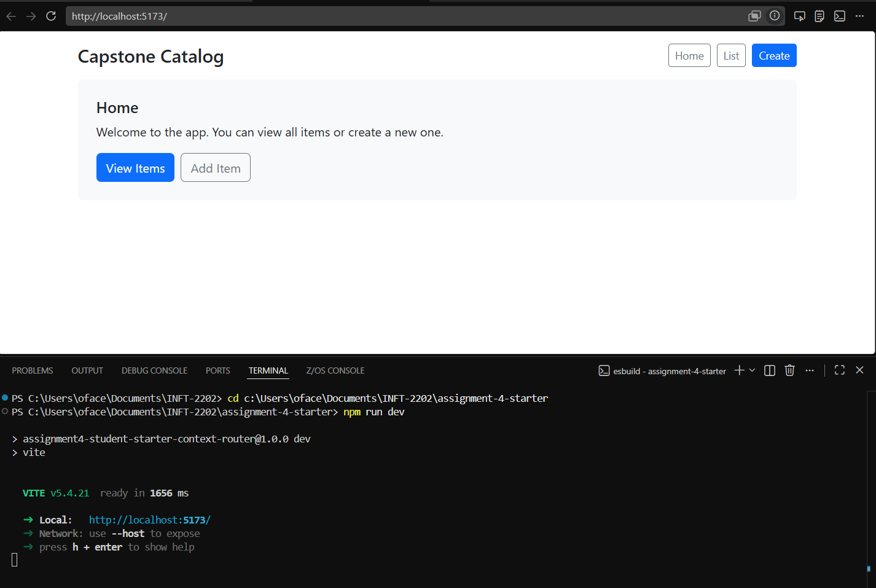The height and width of the screenshot is (588, 876).
Task: Create a new terminal with plus icon
Action: point(739,370)
